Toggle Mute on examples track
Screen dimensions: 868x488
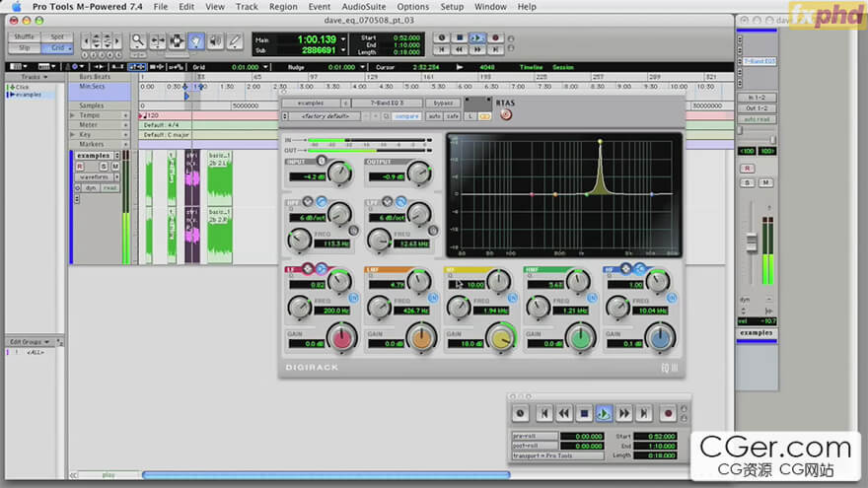[115, 167]
